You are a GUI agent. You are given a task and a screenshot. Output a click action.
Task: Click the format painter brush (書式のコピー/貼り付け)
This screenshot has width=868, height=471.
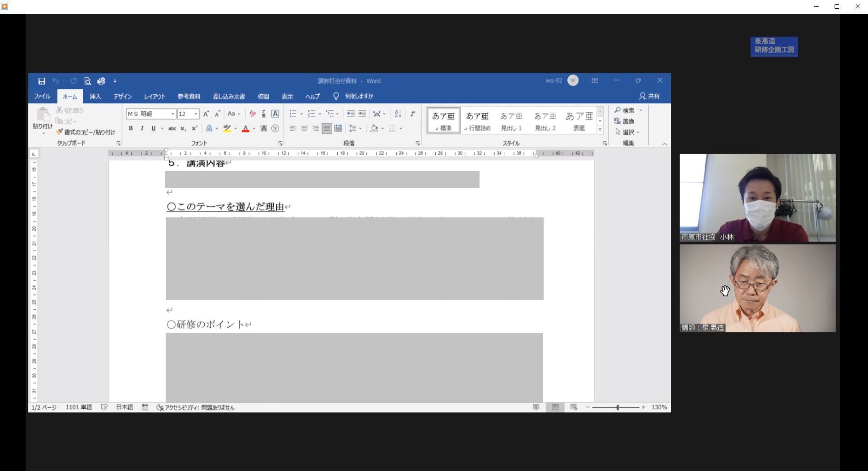pos(86,132)
